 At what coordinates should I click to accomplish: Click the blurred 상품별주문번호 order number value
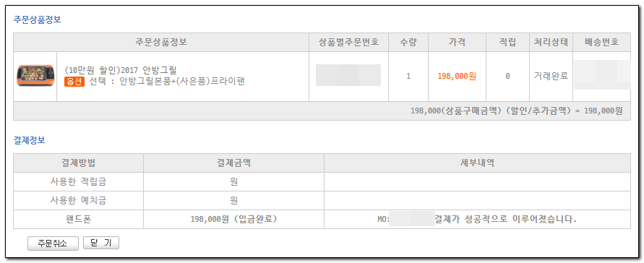[x=348, y=75]
